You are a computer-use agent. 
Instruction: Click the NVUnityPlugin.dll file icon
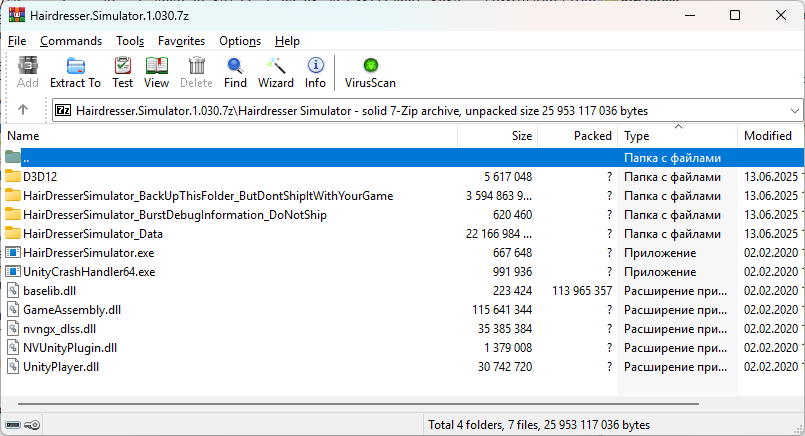(x=13, y=348)
